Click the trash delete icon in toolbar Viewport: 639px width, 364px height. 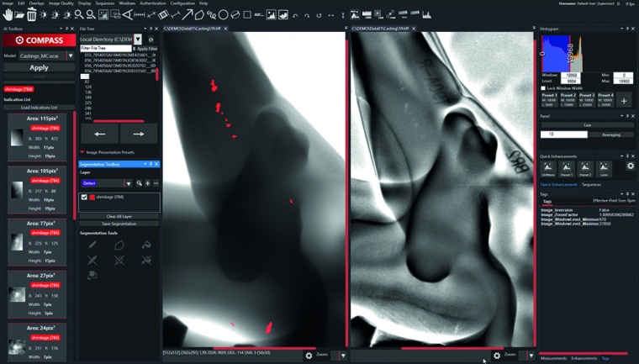click(31, 14)
